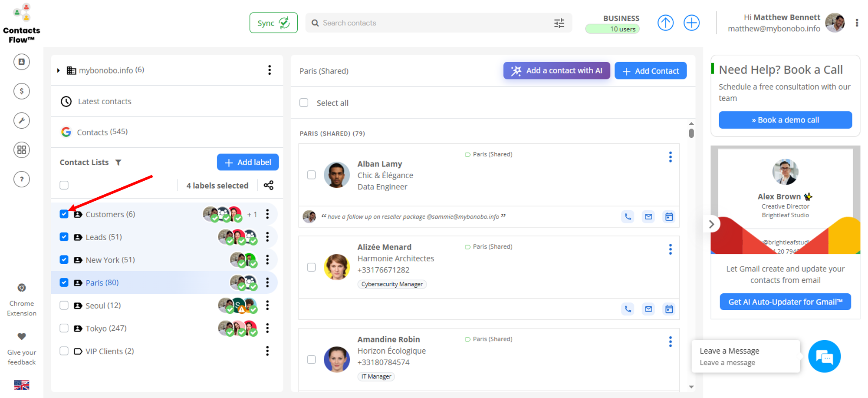Check the Seoul label checkbox
The width and height of the screenshot is (868, 398).
click(64, 305)
